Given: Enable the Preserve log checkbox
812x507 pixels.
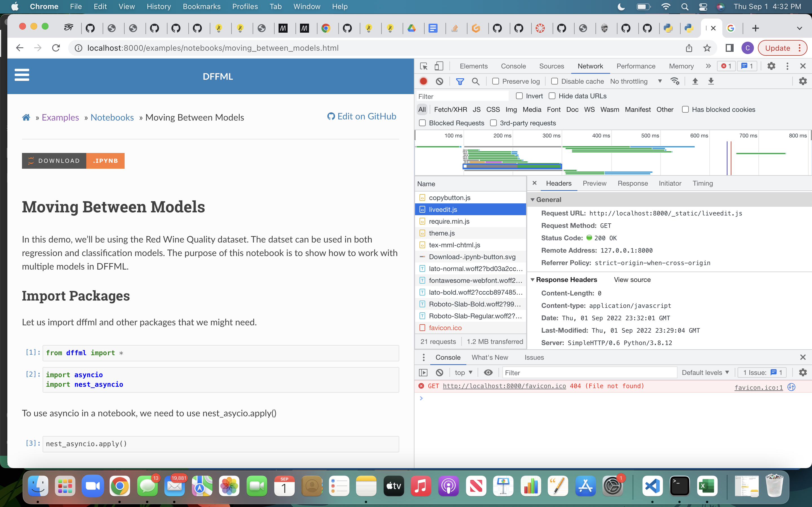Looking at the screenshot, I should [496, 81].
